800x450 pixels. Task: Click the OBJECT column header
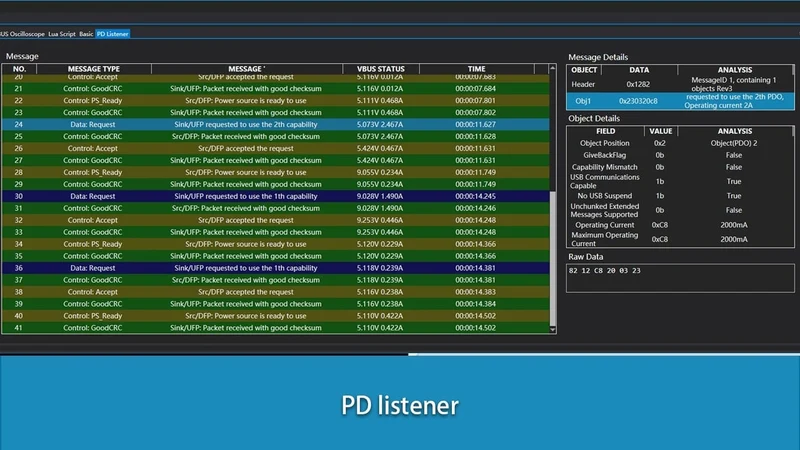[x=584, y=70]
